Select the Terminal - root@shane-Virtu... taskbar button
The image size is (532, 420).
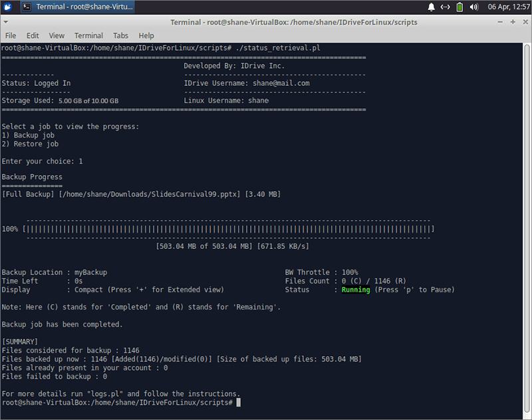tap(78, 7)
